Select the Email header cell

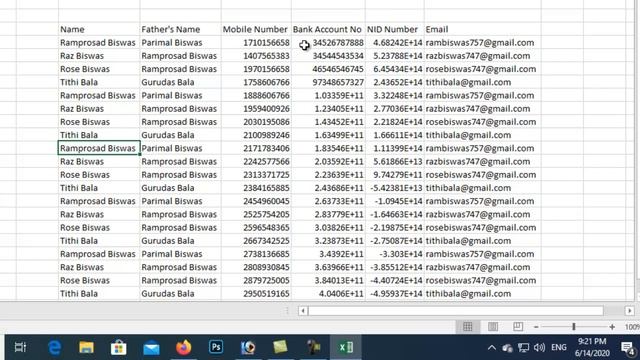click(483, 29)
